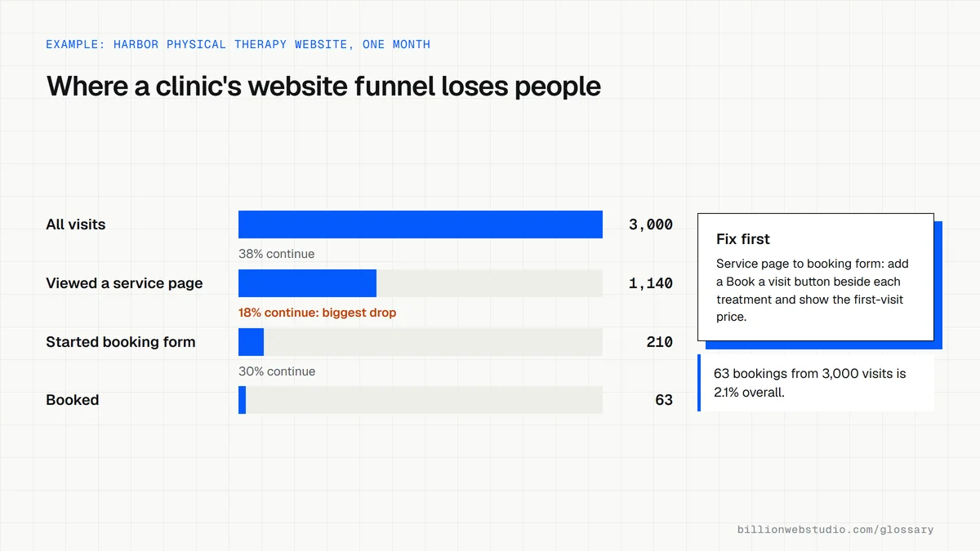Click the '18% continue: biggest drop' note

coord(317,313)
